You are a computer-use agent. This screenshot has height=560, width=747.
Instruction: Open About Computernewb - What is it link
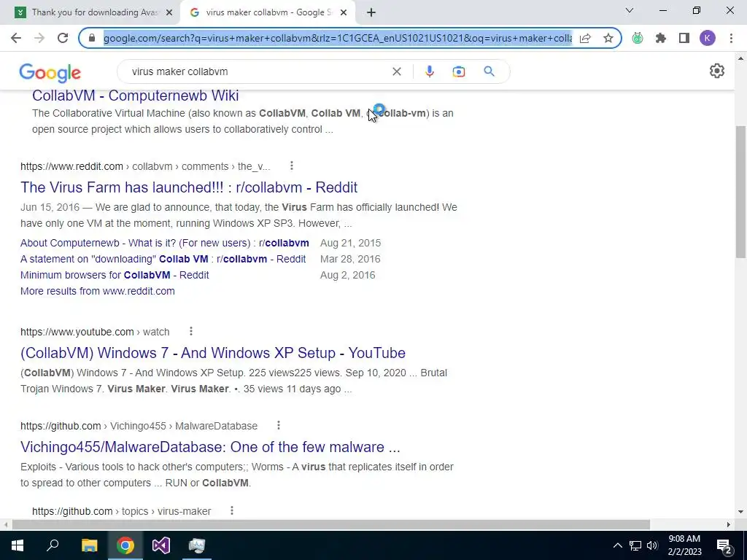[164, 243]
